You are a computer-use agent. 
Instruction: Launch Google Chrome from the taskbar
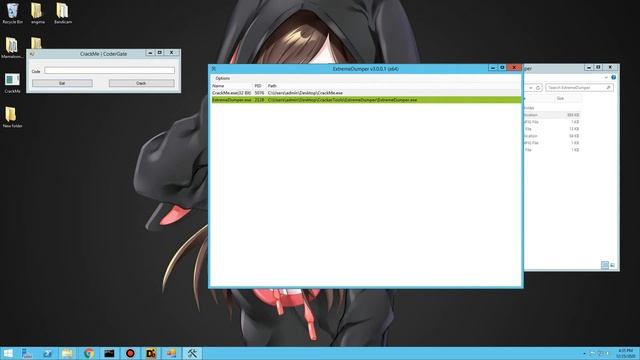(x=89, y=353)
